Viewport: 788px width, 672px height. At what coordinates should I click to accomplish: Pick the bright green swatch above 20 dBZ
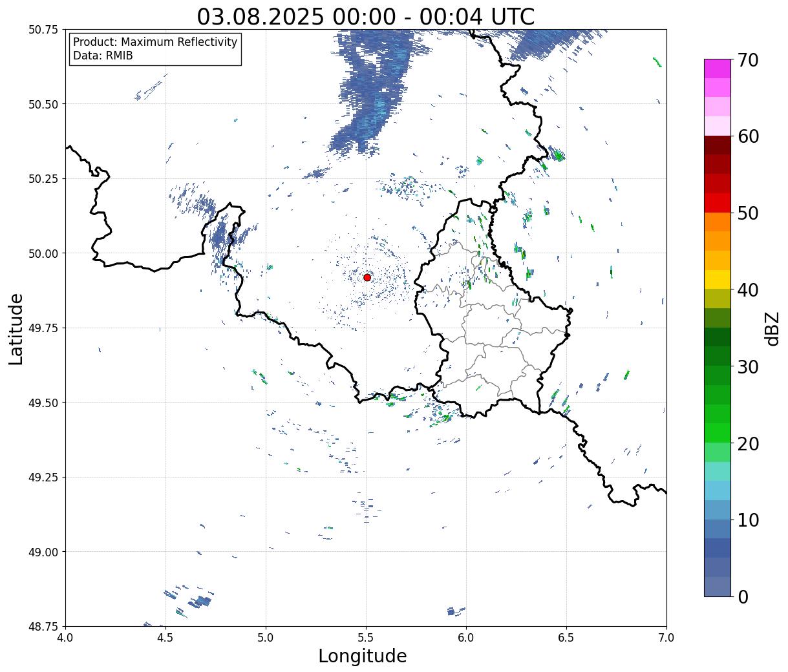pos(718,433)
